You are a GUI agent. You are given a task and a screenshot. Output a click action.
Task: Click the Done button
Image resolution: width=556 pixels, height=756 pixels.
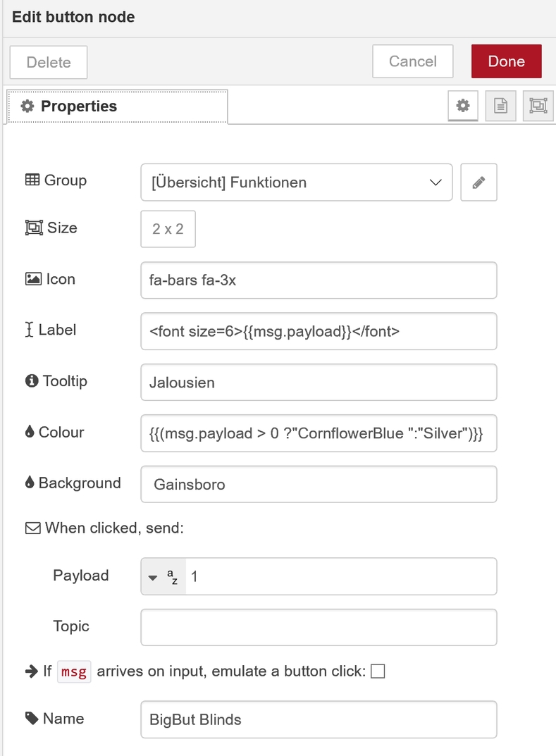click(507, 61)
